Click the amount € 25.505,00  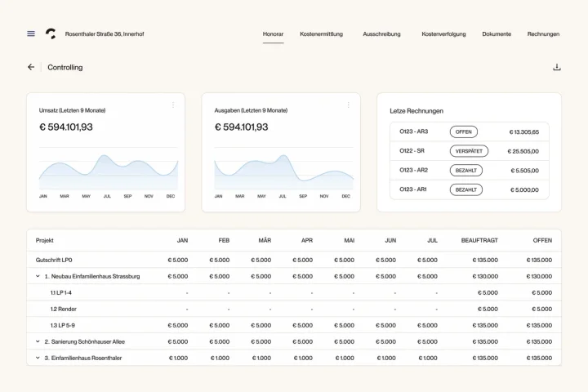pyautogui.click(x=523, y=151)
